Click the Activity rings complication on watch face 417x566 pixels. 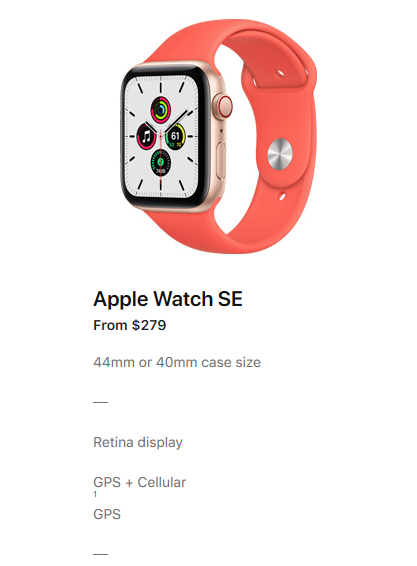(161, 110)
